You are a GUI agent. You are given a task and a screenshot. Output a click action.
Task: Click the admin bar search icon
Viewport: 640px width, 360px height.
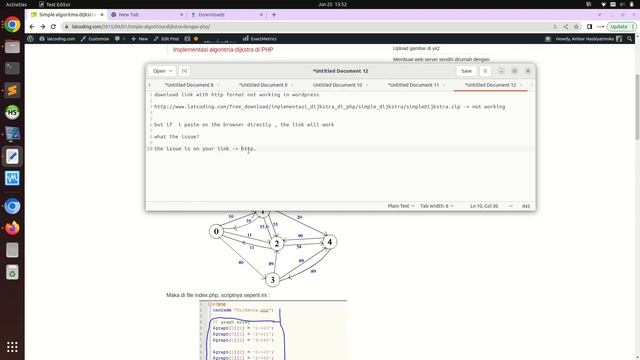[x=629, y=39]
